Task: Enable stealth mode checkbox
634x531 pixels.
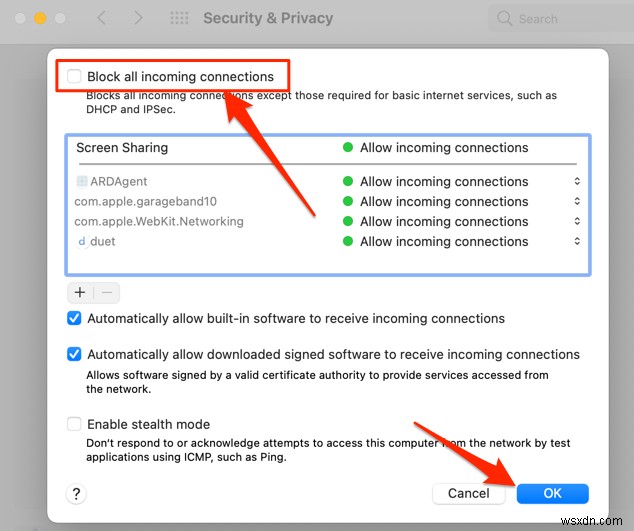Action: (x=74, y=424)
